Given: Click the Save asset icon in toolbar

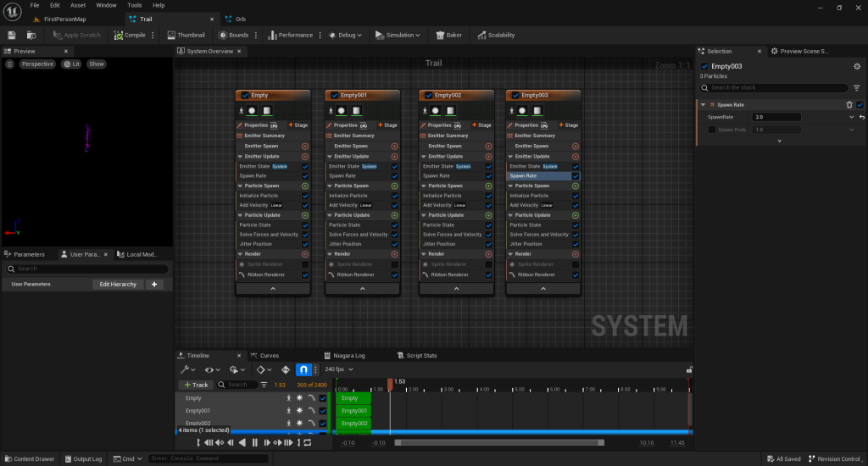Looking at the screenshot, I should [x=12, y=35].
